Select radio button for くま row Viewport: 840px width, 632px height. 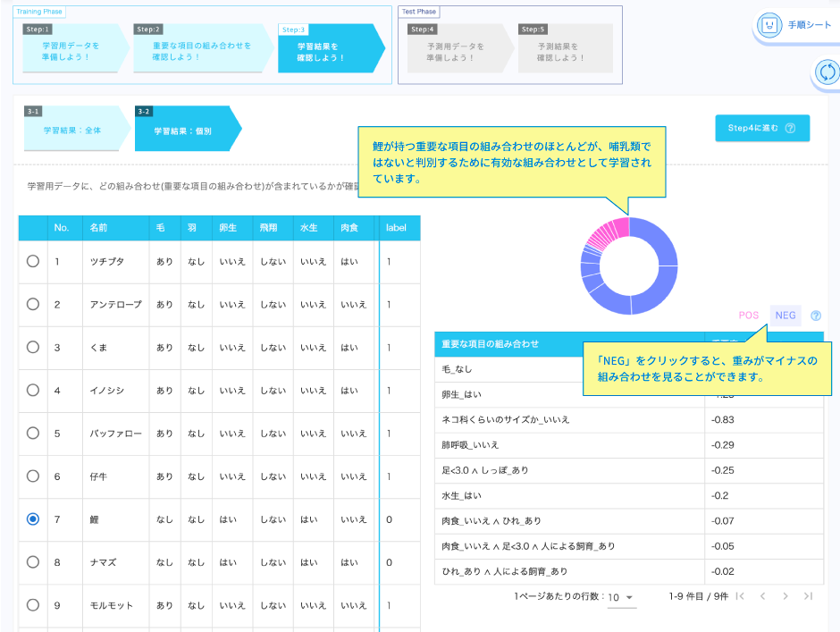[33, 347]
